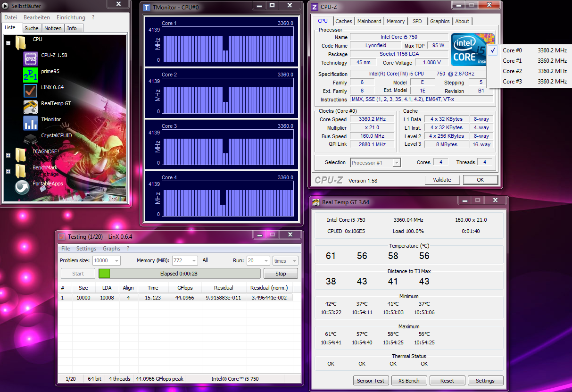Click the Residual (norm.) column header
The height and width of the screenshot is (392, 572).
tap(269, 288)
